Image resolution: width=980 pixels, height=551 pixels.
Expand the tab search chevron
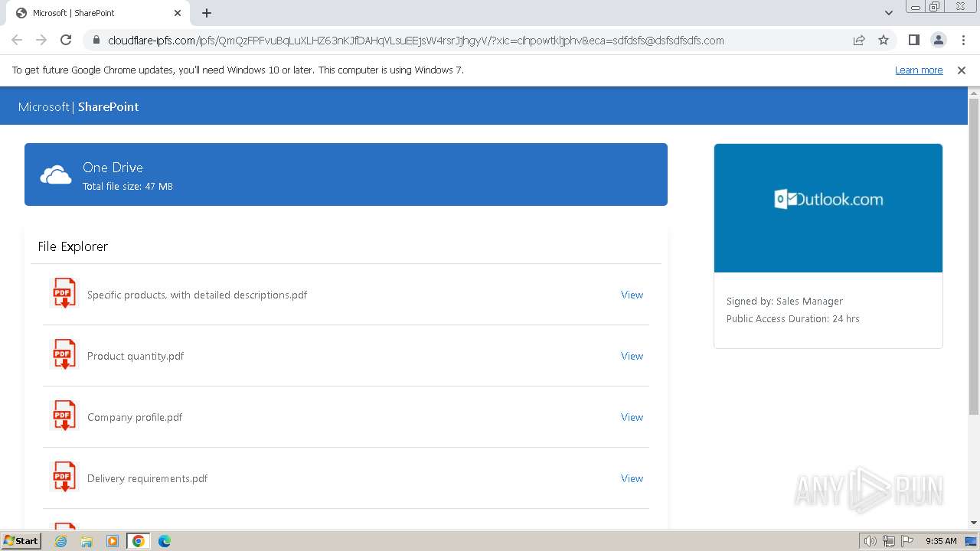pyautogui.click(x=889, y=13)
